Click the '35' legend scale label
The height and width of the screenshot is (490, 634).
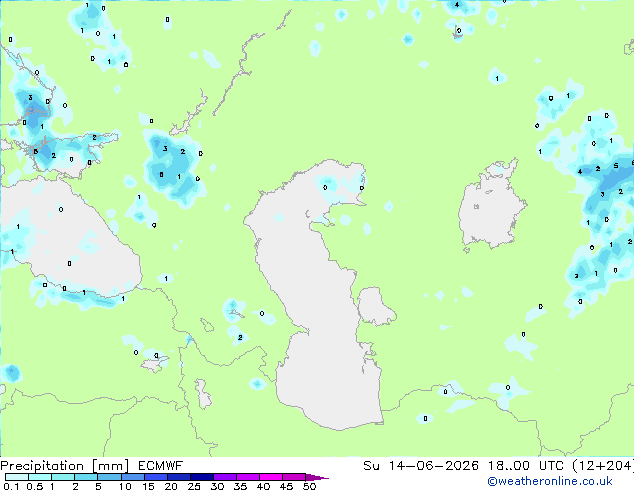pos(240,486)
